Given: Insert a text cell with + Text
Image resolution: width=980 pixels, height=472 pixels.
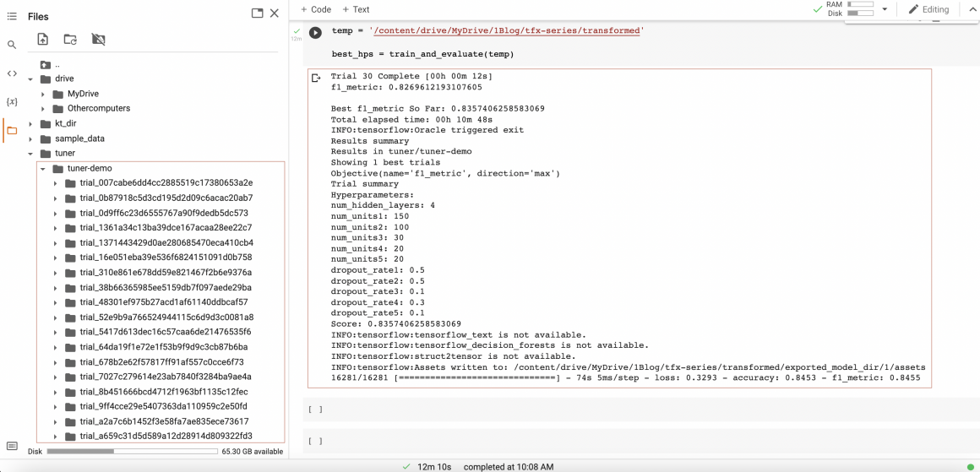Looking at the screenshot, I should (356, 9).
